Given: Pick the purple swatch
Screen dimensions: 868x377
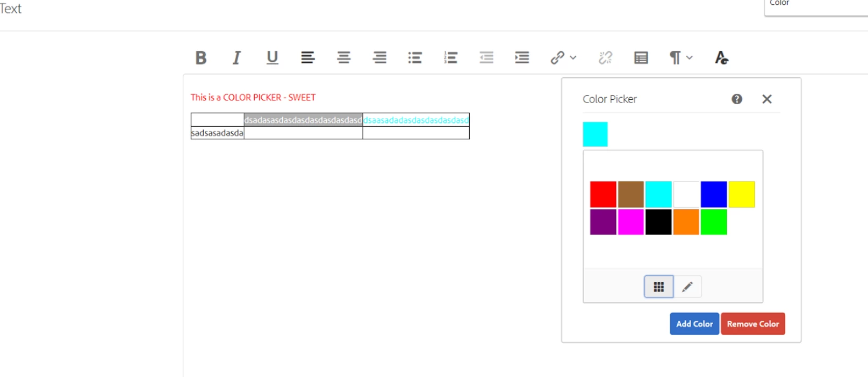Looking at the screenshot, I should tap(603, 222).
